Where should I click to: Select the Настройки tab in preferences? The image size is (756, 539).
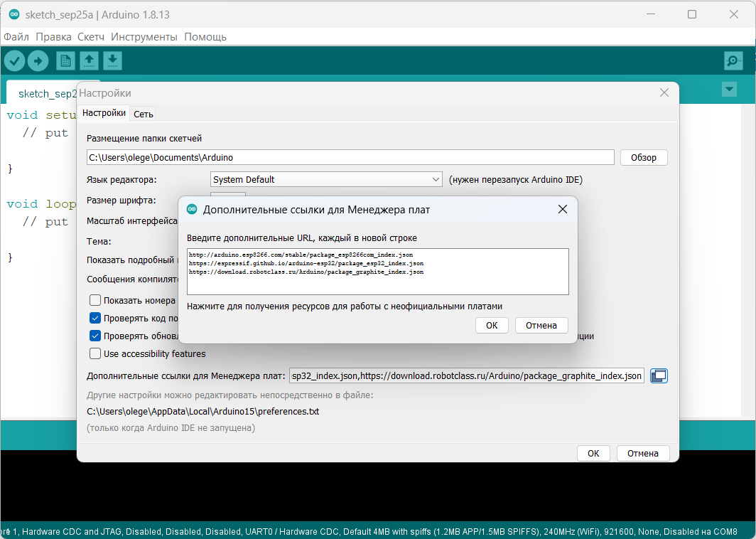[104, 113]
